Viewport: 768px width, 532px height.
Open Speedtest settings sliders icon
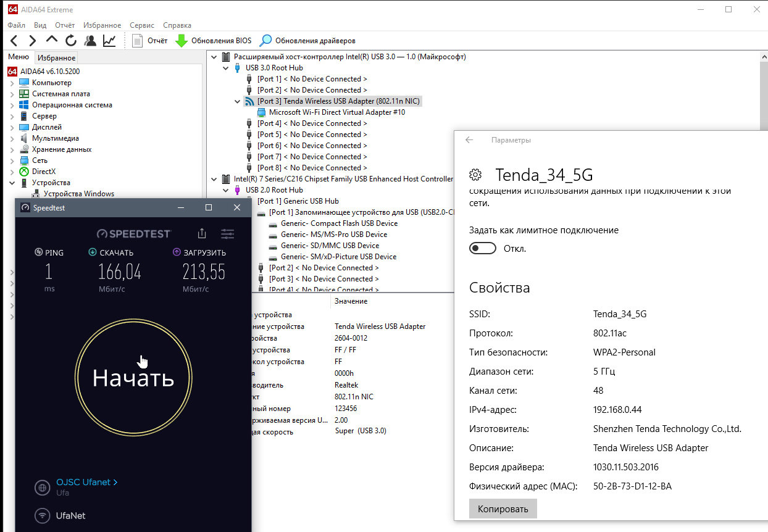[227, 234]
